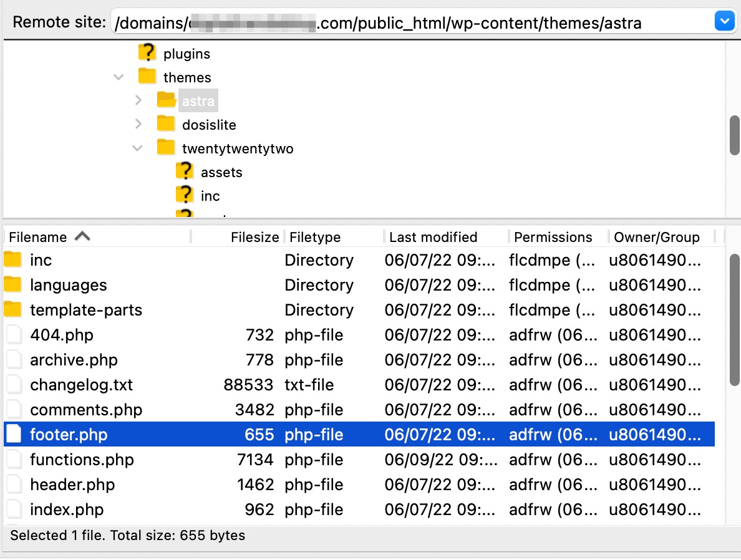Select the highlighted astra label in the tree

198,101
